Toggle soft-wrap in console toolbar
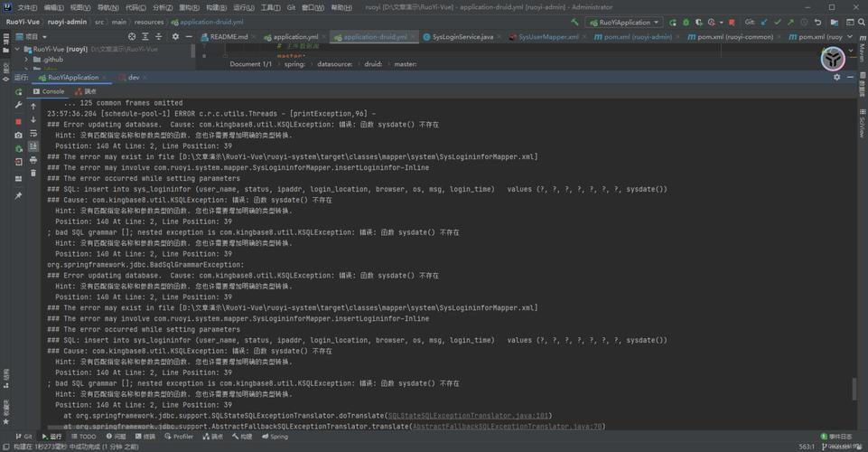The image size is (868, 452). [x=33, y=134]
